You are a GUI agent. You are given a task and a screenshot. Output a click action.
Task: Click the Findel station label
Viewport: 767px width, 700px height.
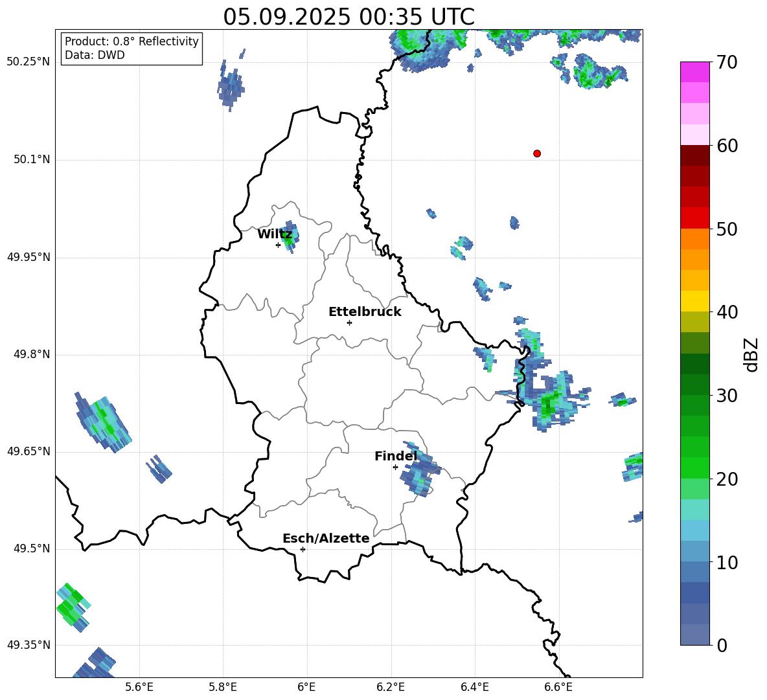396,456
